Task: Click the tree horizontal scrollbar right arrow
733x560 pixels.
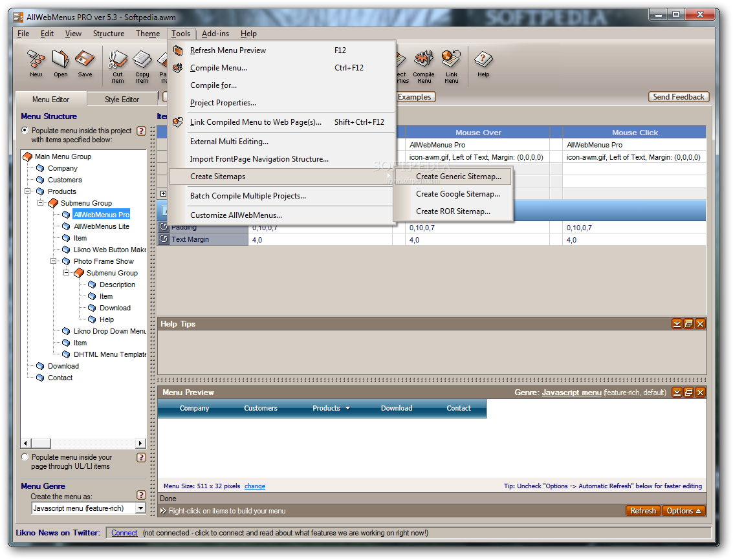Action: point(140,443)
